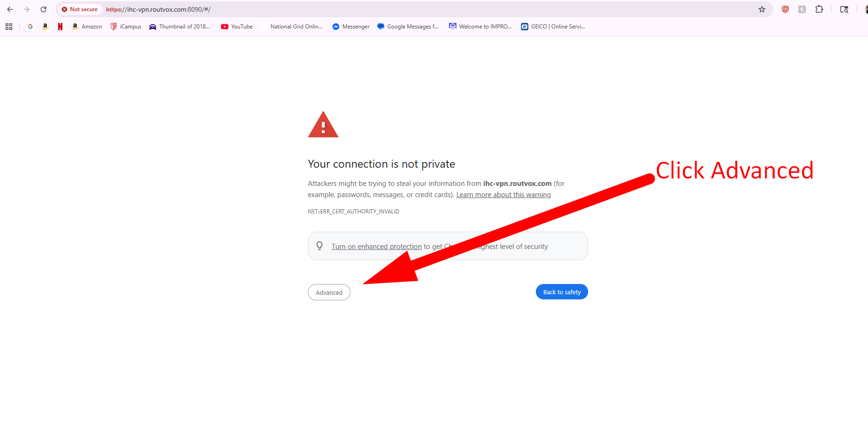Click the browser back arrow
Image resolution: width=868 pixels, height=447 pixels.
tap(10, 9)
